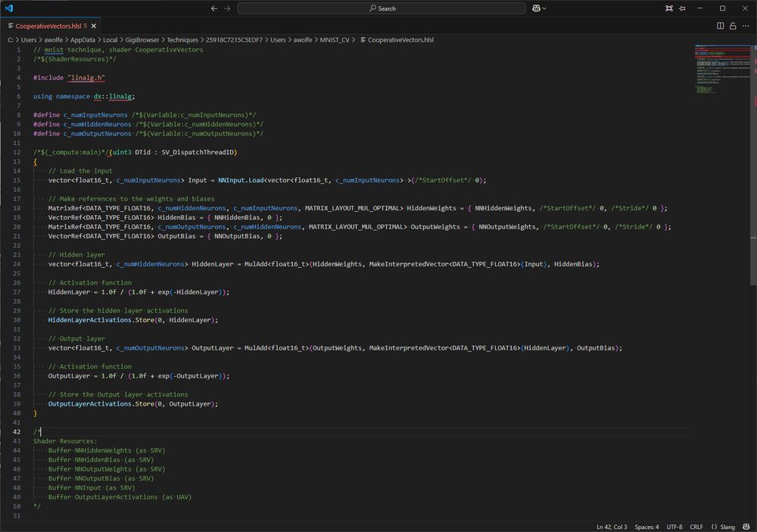Go back using the left arrow
757x532 pixels.
[214, 8]
